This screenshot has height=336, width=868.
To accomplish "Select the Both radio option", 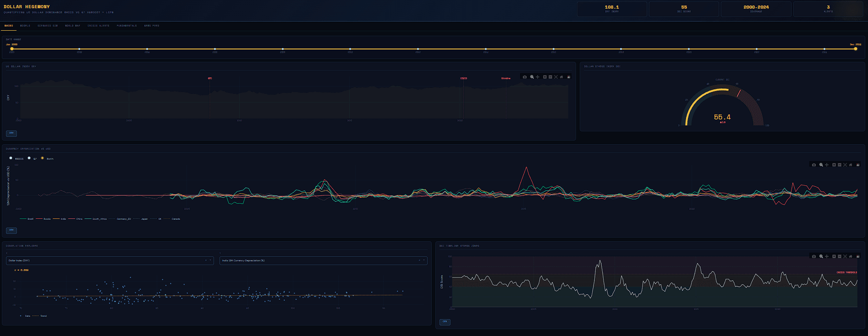I will [x=43, y=158].
